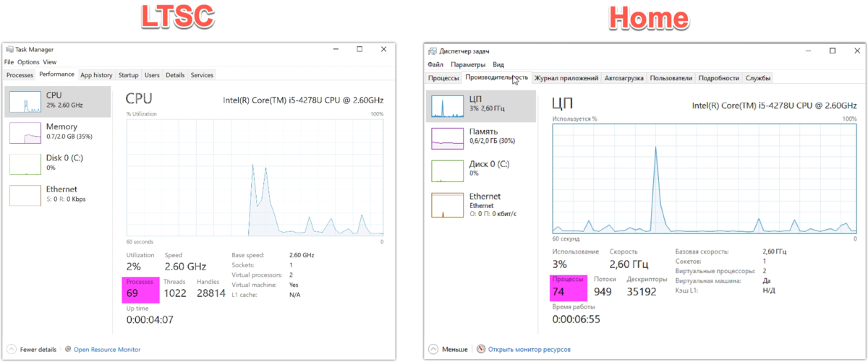The image size is (868, 362).
Task: Click the Меньше chevron icon
Action: [x=433, y=349]
